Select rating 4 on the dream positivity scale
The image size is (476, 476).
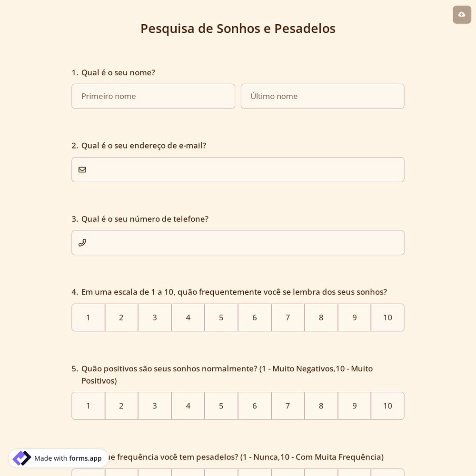(188, 406)
